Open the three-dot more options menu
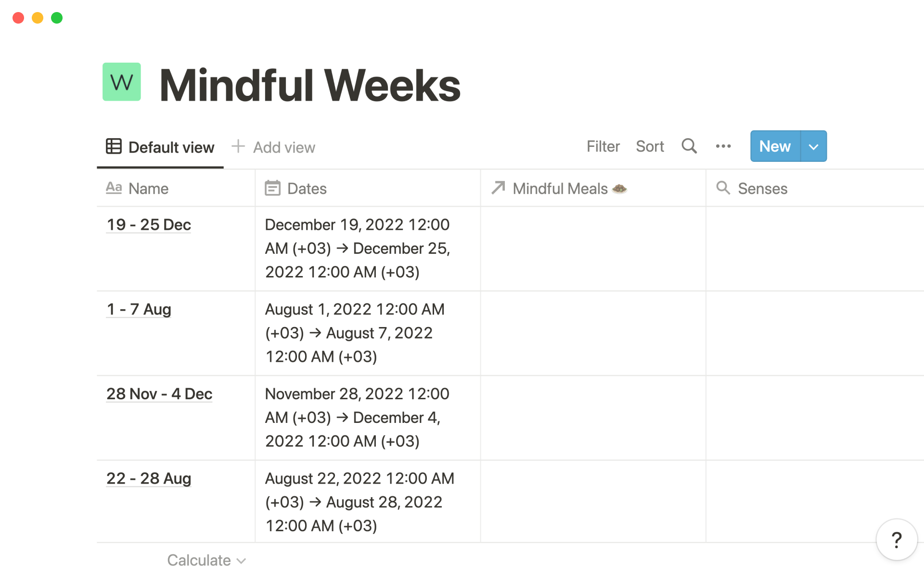 [x=723, y=146]
